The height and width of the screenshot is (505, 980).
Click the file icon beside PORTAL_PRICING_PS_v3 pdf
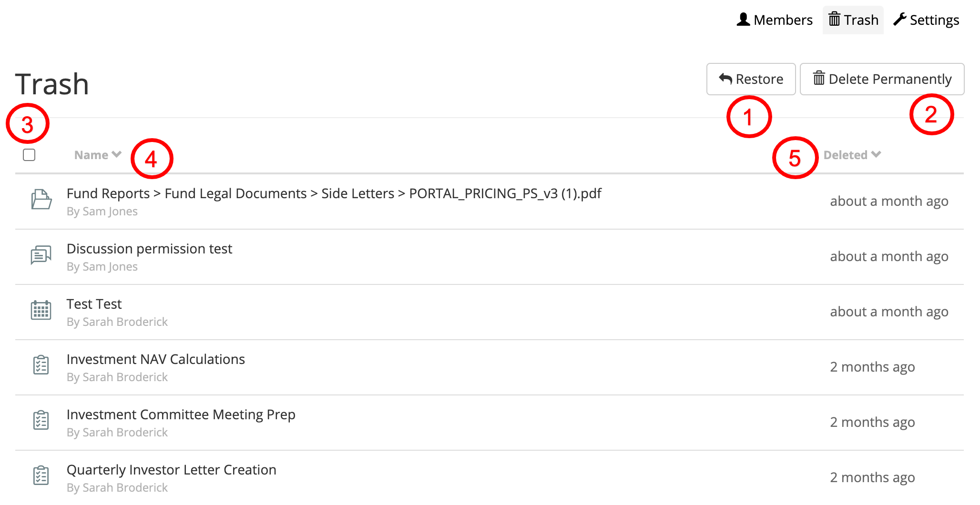point(41,200)
